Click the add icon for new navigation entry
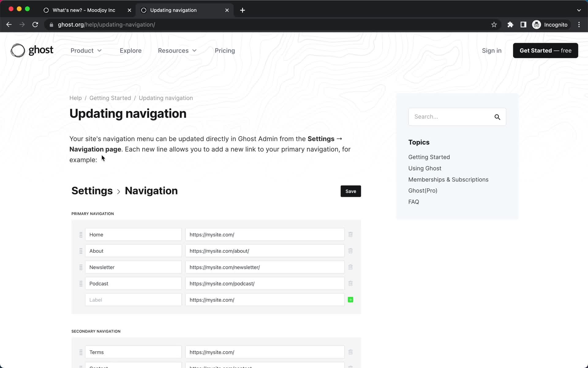Viewport: 588px width, 368px height. pos(351,300)
